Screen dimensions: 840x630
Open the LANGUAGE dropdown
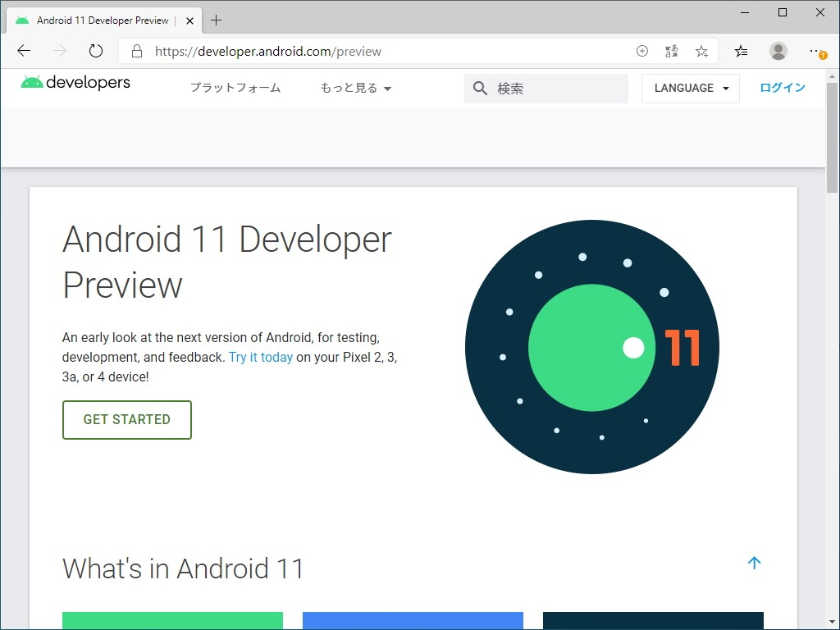(690, 88)
